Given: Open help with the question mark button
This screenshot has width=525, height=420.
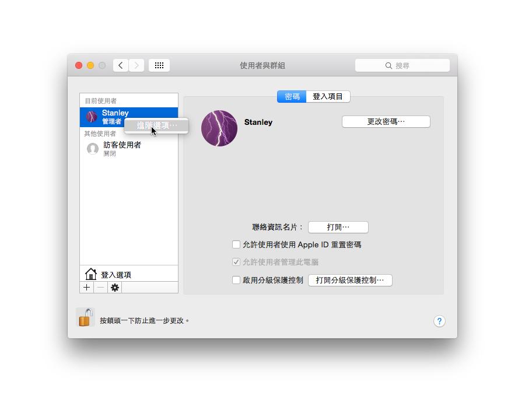Looking at the screenshot, I should [439, 321].
